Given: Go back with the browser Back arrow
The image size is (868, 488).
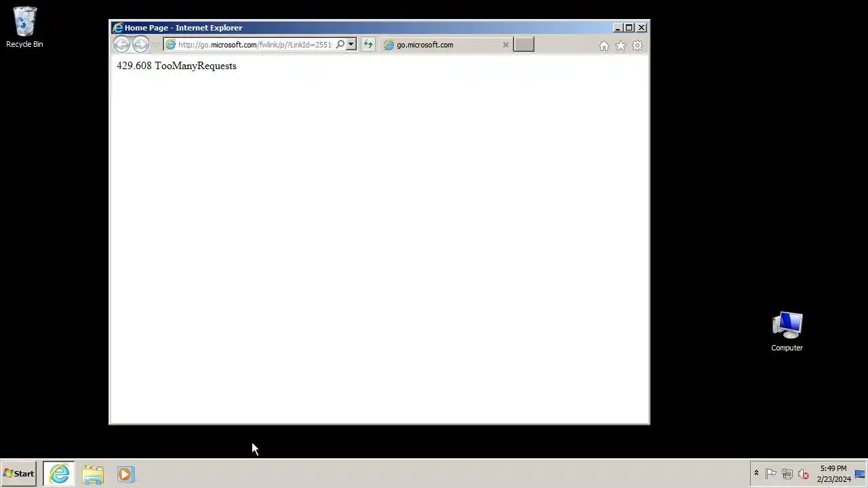Looking at the screenshot, I should click(x=121, y=45).
